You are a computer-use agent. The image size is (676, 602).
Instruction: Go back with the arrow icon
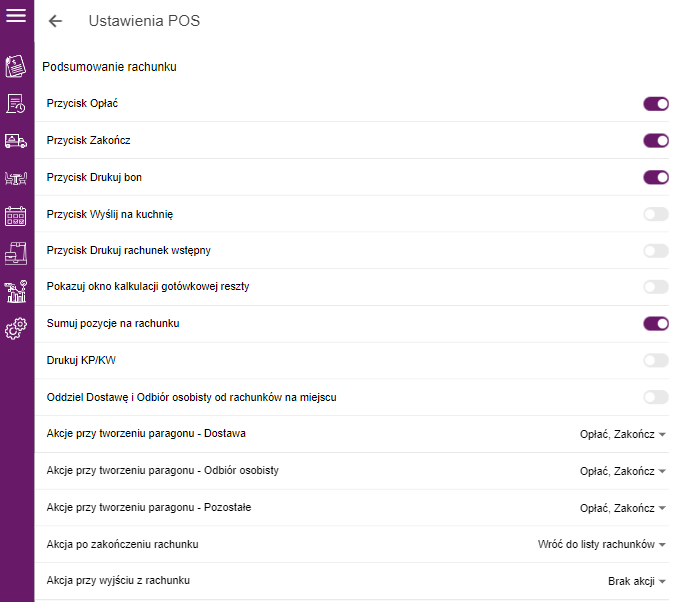coord(56,21)
